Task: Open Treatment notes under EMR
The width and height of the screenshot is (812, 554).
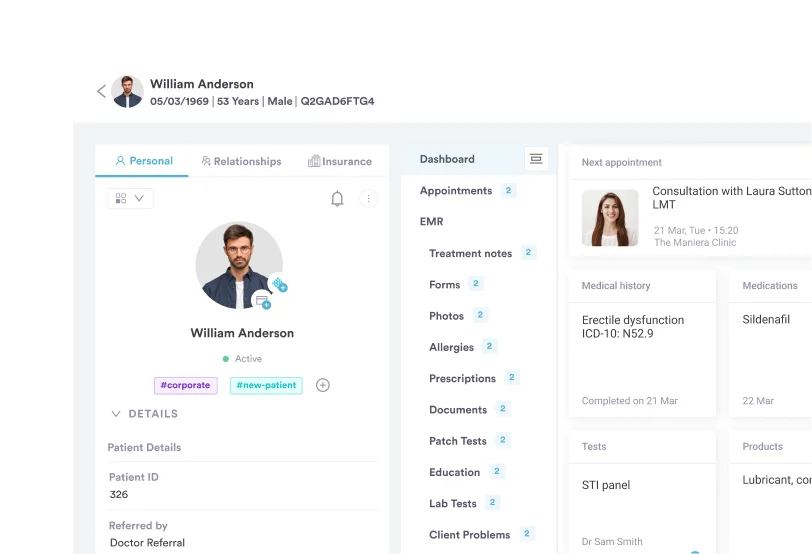Action: 470,254
